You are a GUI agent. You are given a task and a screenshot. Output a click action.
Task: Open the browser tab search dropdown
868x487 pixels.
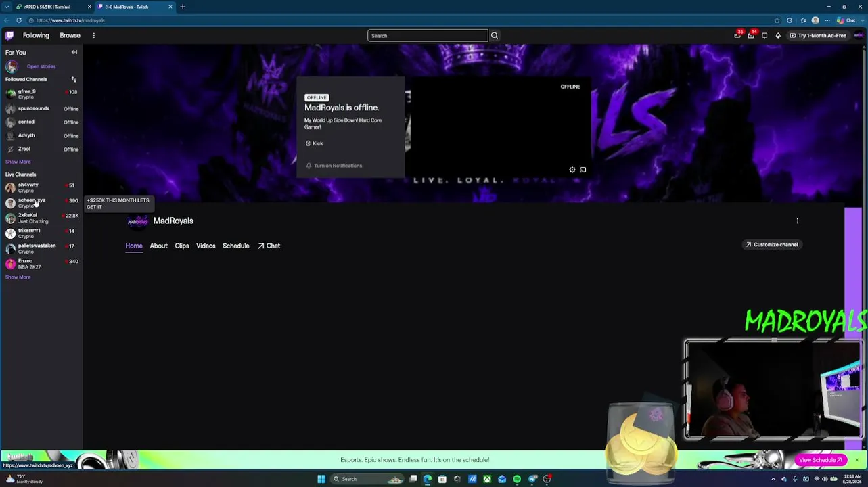coord(7,7)
